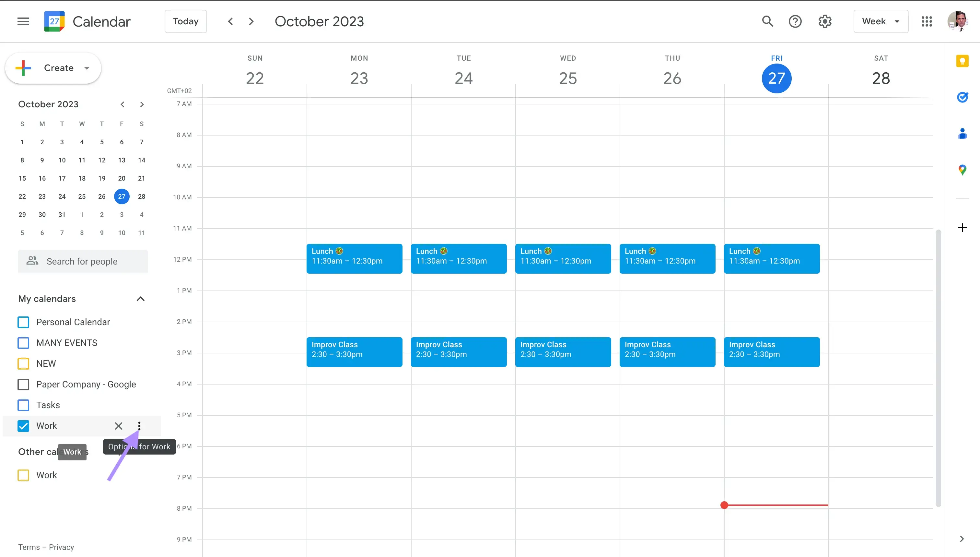Click the Create button plus icon
The height and width of the screenshot is (557, 980).
coord(24,67)
